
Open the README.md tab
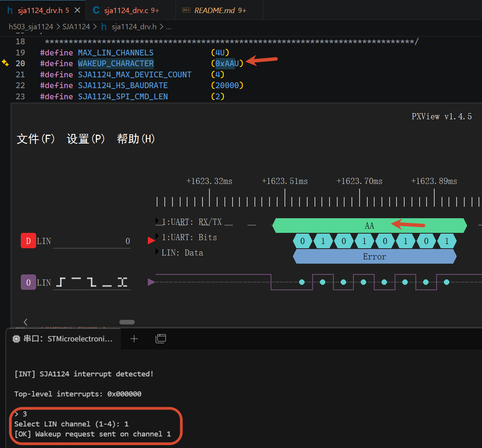click(219, 10)
